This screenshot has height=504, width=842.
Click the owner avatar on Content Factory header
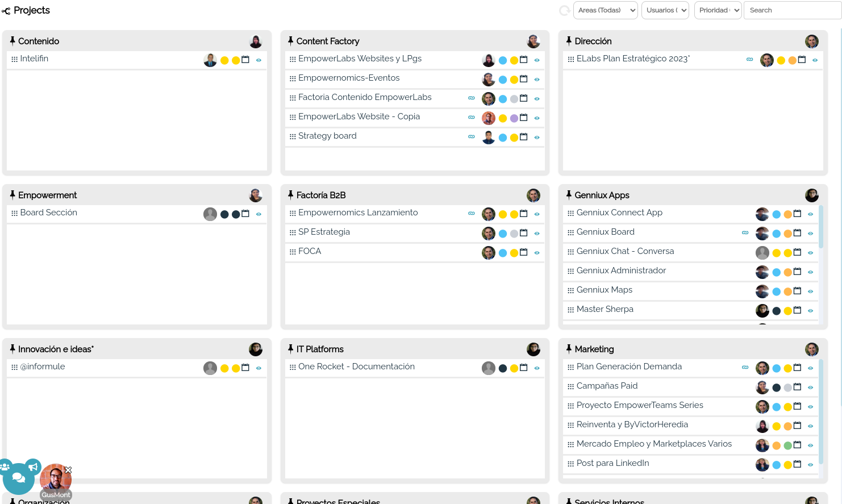533,41
